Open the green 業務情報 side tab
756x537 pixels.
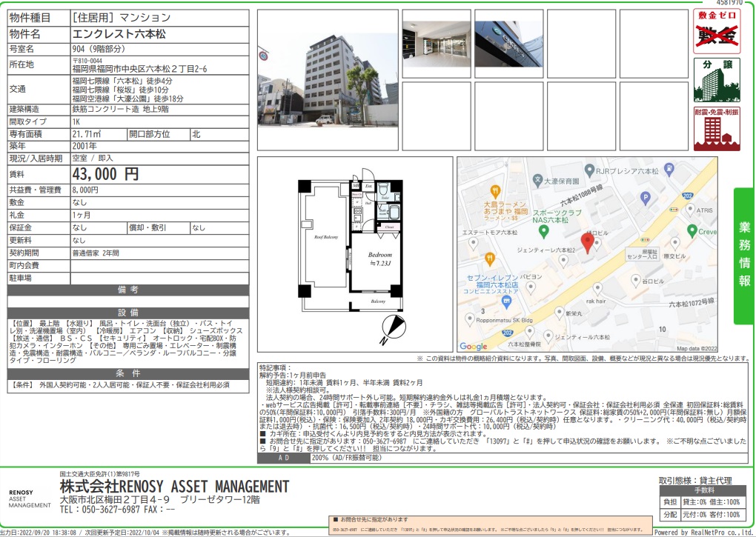(x=744, y=256)
